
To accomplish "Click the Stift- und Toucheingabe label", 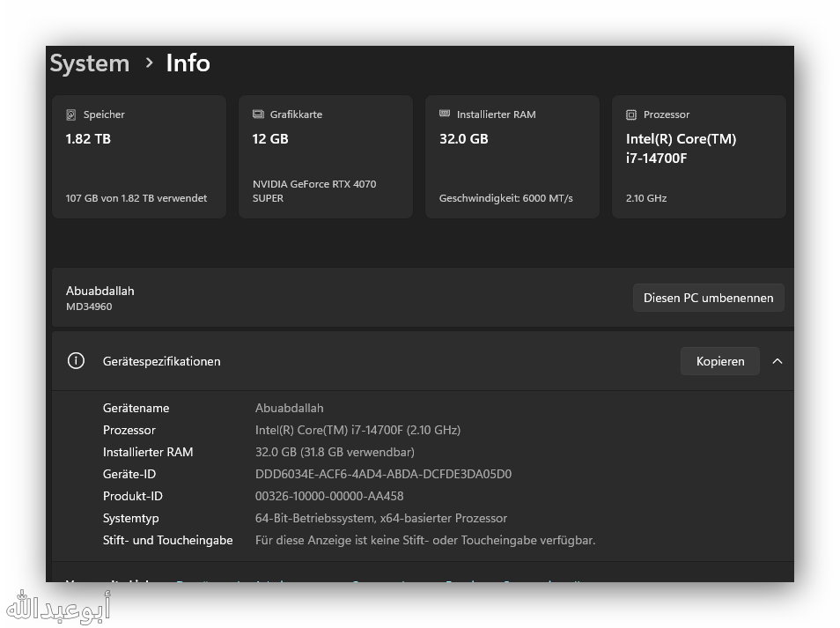I will coord(167,540).
